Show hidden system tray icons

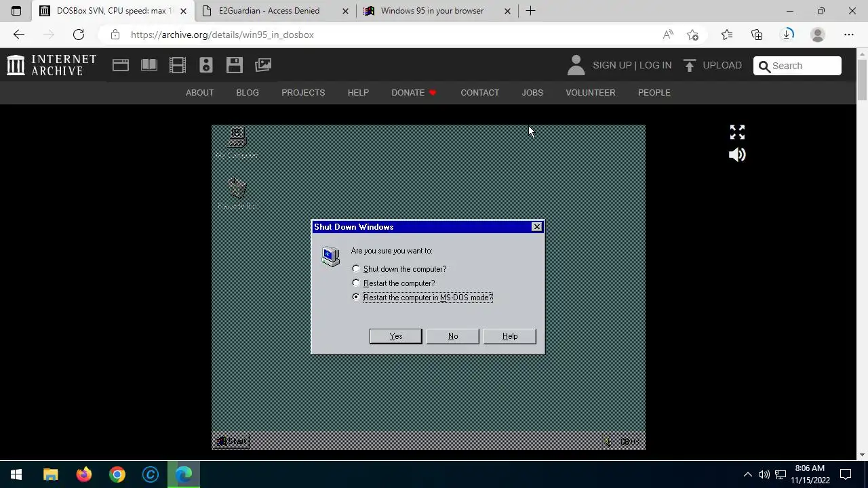747,474
